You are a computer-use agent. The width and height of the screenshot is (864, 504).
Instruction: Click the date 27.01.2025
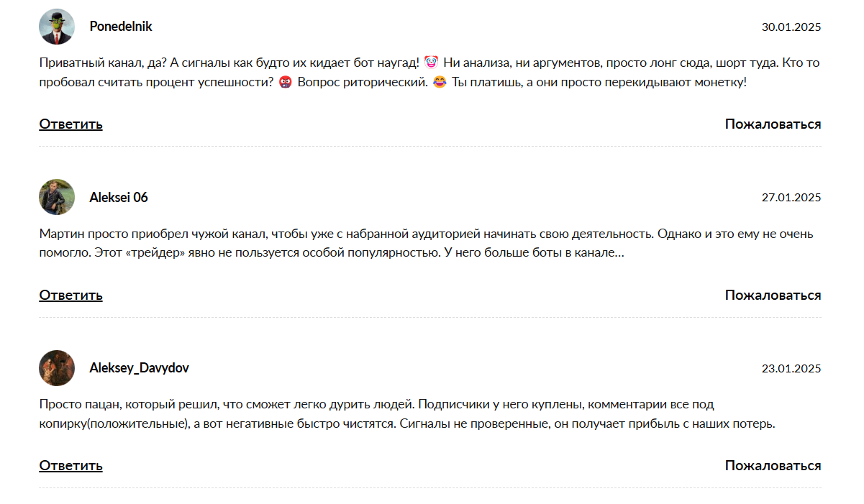coord(791,198)
